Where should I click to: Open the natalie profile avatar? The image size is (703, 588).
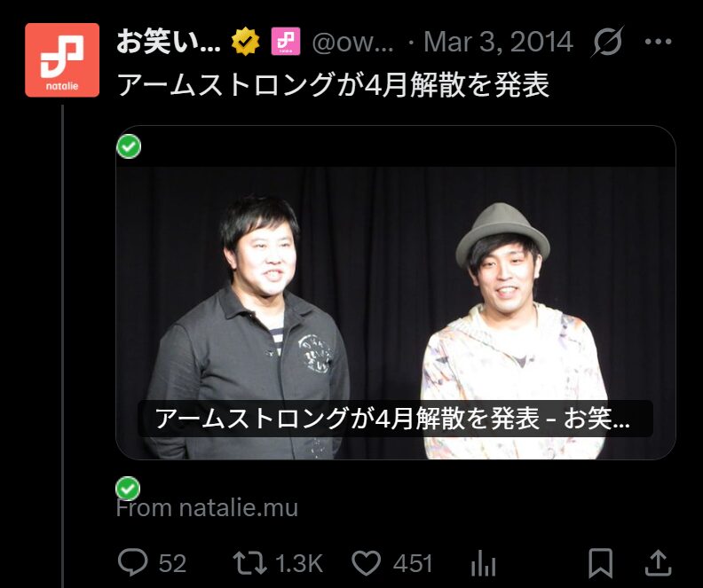coord(62,60)
